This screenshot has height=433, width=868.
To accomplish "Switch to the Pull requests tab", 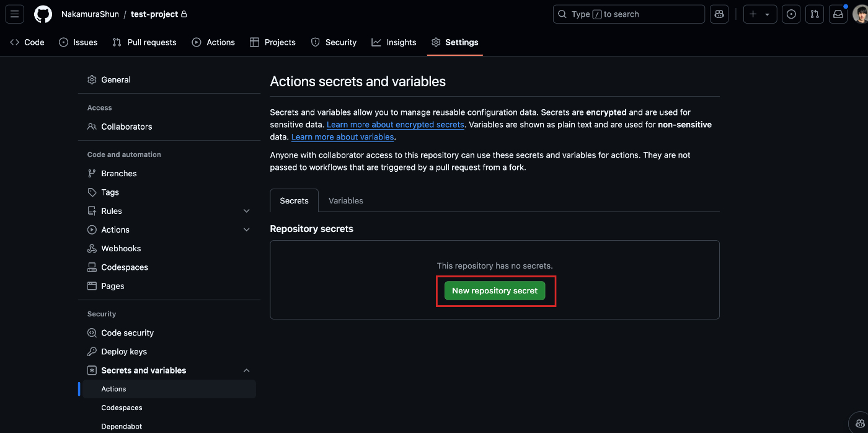I will (144, 42).
